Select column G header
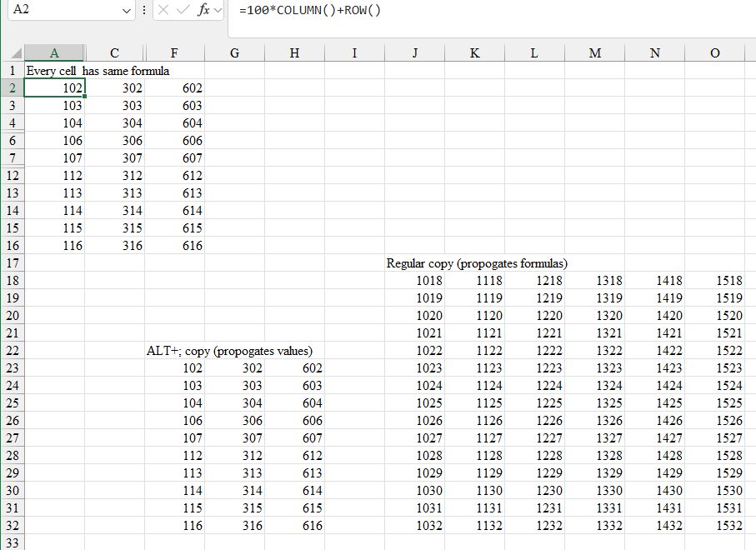The width and height of the screenshot is (756, 550). tap(235, 53)
